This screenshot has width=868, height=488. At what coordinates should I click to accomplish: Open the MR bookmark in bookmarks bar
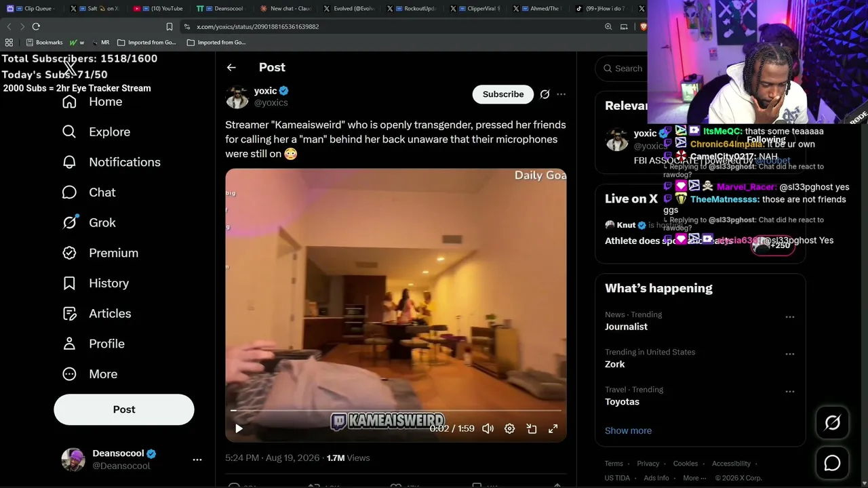(x=101, y=42)
